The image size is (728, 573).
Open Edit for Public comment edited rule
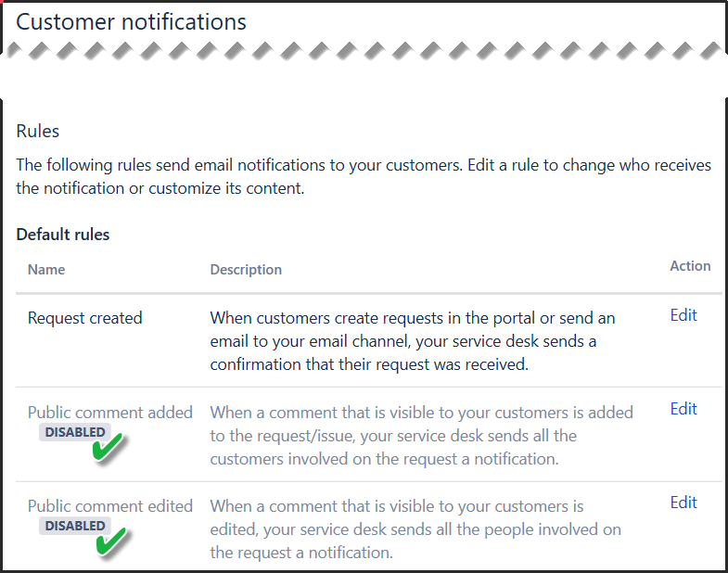683,503
